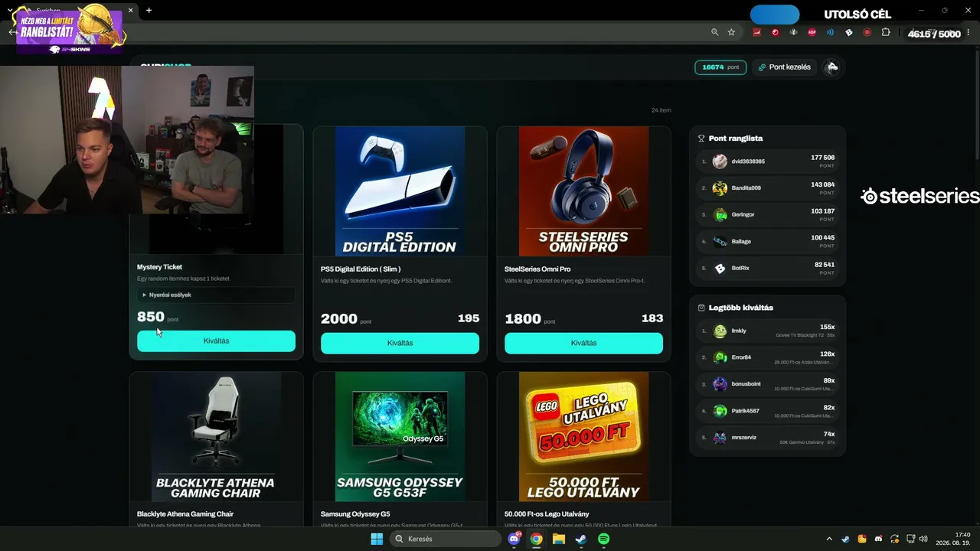Open the wolf profile avatar
The image size is (980, 551).
832,67
